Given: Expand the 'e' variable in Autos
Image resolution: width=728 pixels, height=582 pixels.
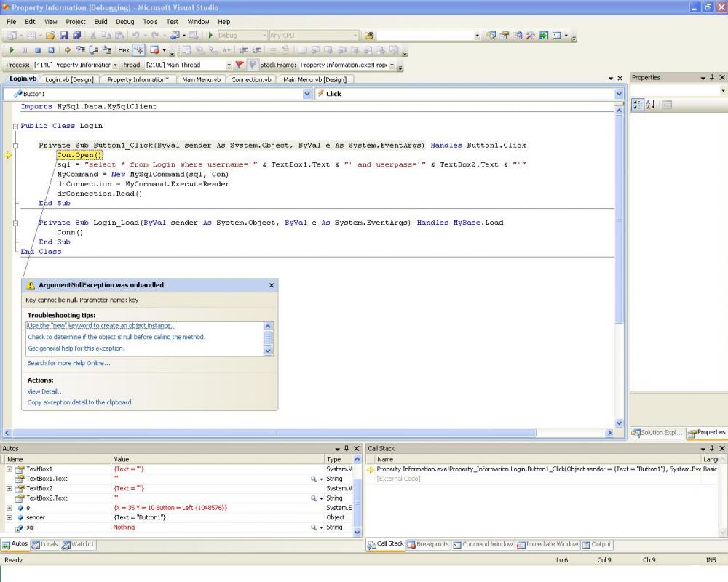Looking at the screenshot, I should 9,508.
